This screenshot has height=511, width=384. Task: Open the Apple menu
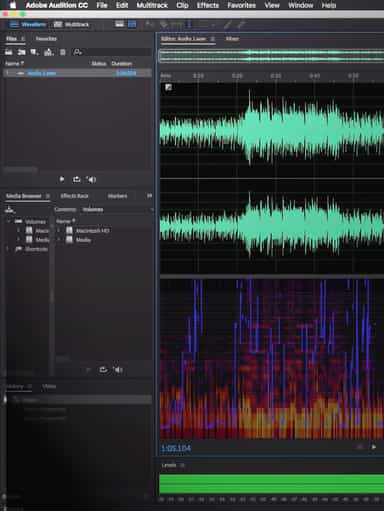(x=12, y=5)
